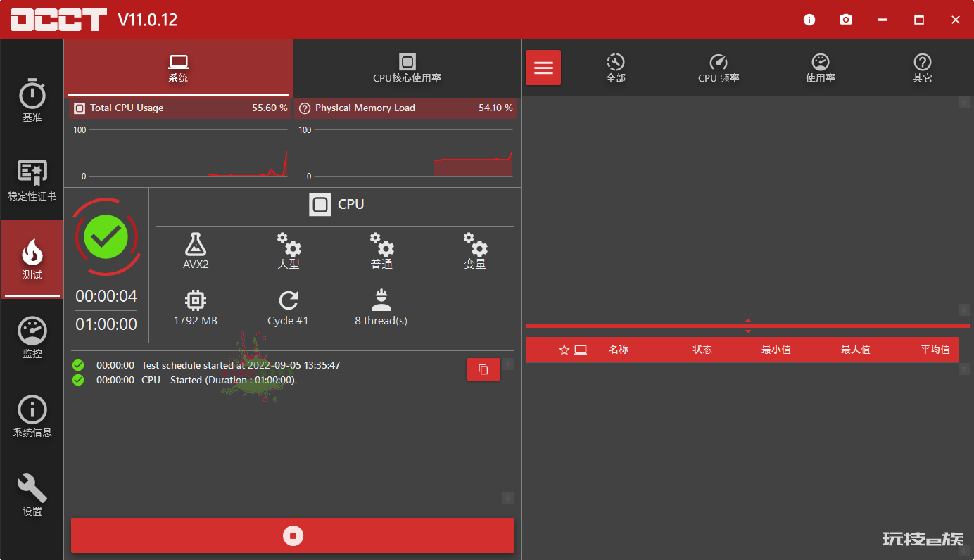Show the 使用率 usage tab
This screenshot has height=560, width=974.
pos(821,68)
